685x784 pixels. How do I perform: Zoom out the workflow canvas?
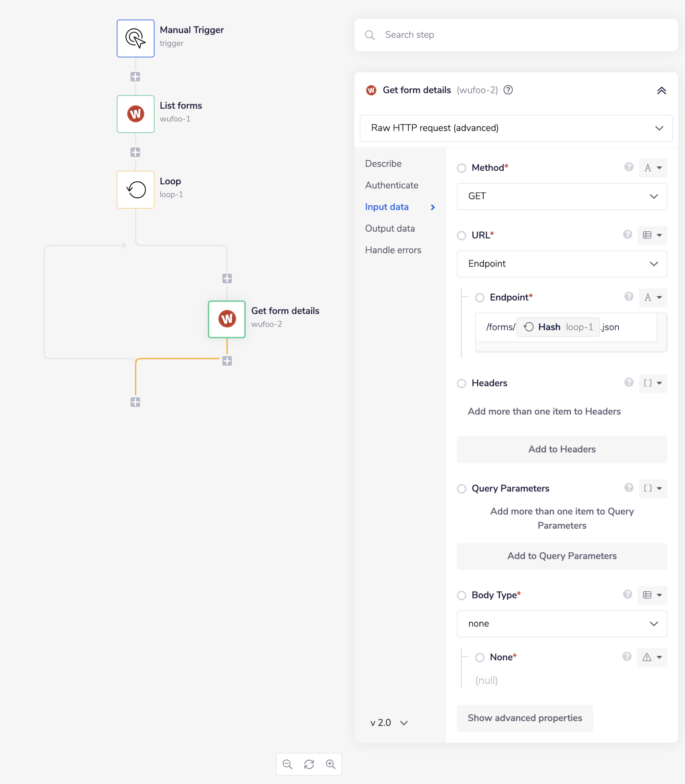pos(287,764)
